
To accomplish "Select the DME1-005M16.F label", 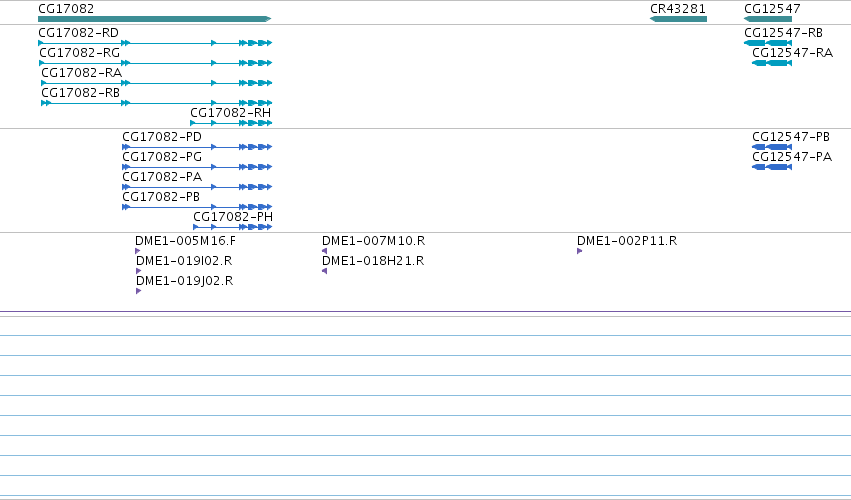I will (186, 241).
